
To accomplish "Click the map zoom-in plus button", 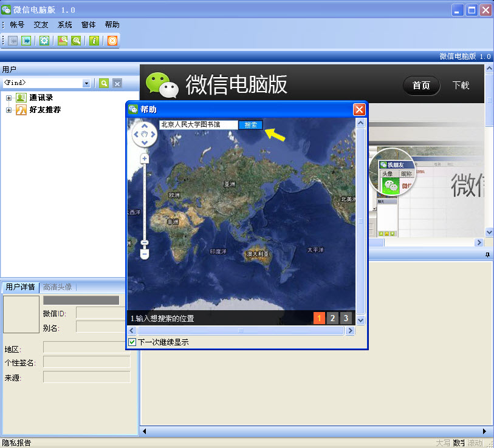I will click(x=145, y=159).
